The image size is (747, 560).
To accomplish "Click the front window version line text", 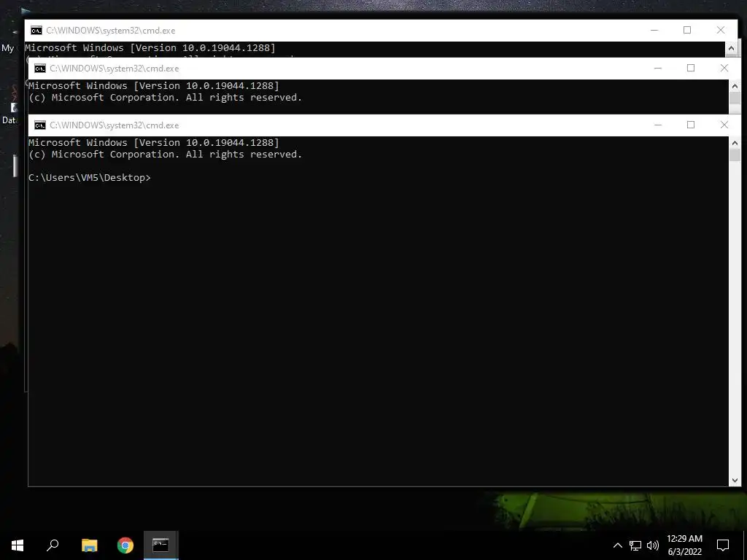I will pos(154,142).
